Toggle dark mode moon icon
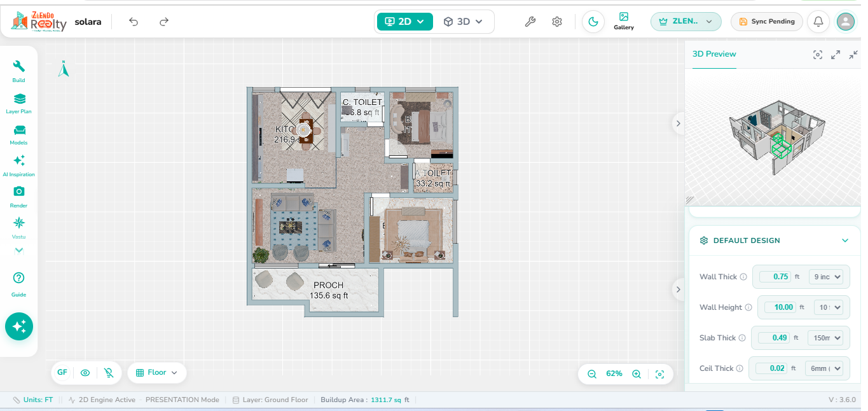This screenshot has width=868, height=411. 593,22
